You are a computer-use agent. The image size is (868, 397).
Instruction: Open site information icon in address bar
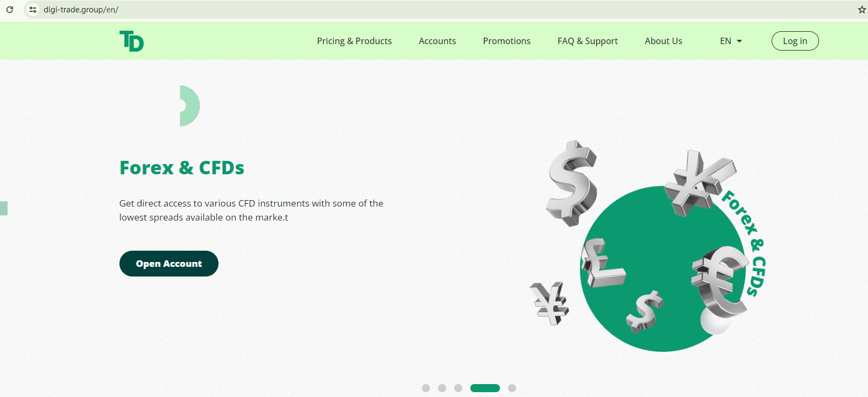point(33,10)
